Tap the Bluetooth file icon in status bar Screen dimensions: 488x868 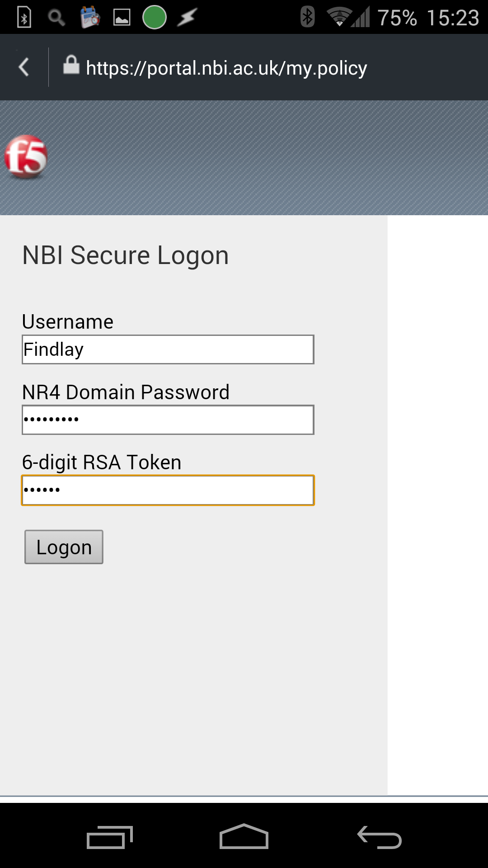(24, 18)
